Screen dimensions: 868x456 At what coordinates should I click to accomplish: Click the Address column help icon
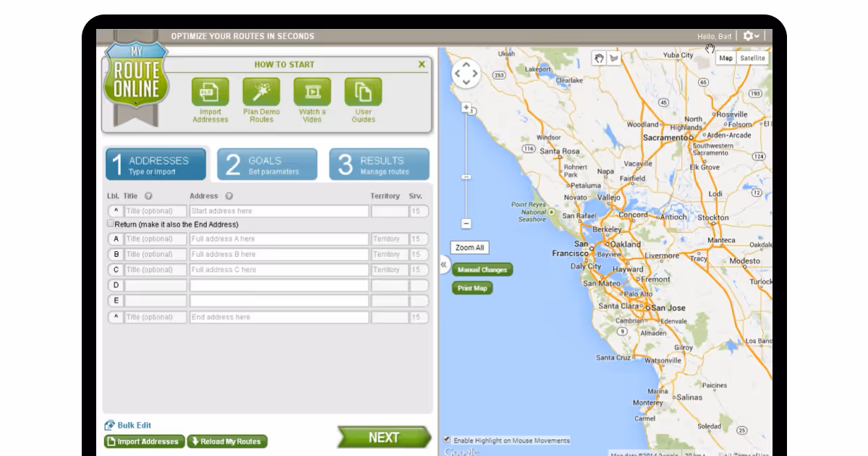click(227, 195)
